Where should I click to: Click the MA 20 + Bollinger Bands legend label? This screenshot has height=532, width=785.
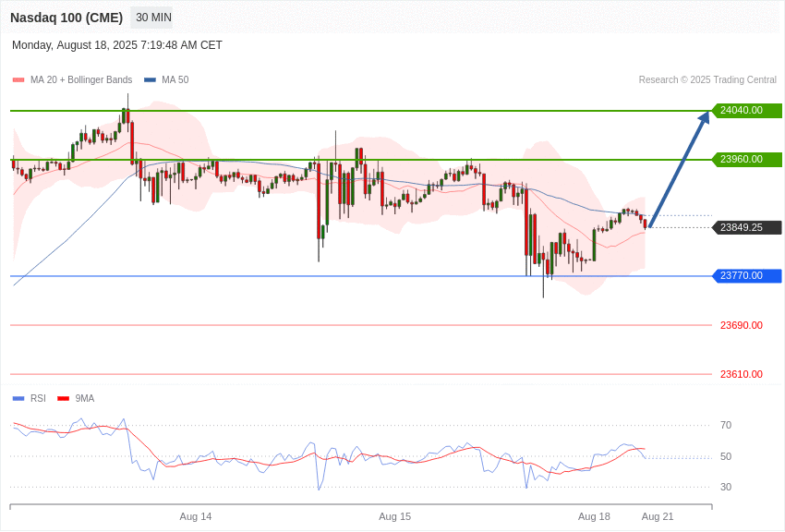click(81, 79)
